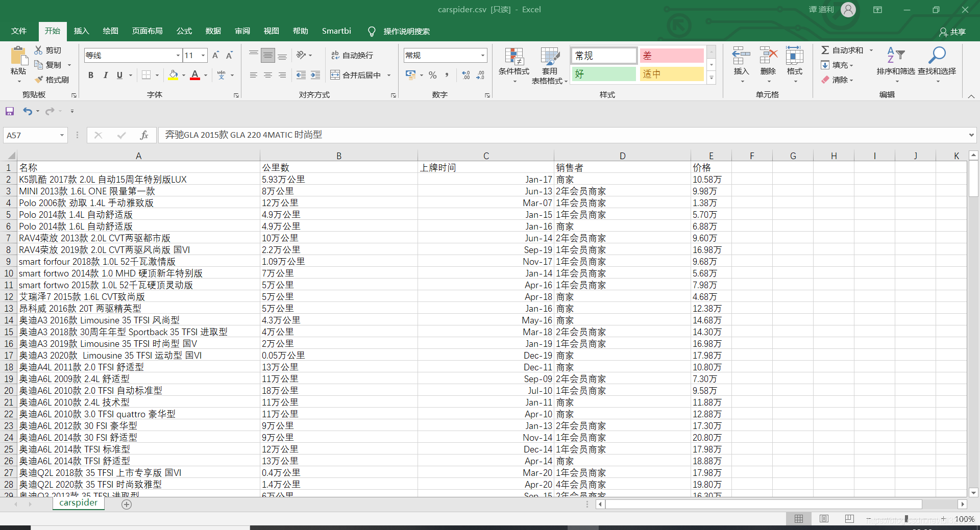Increase indent of cell content

pos(315,75)
